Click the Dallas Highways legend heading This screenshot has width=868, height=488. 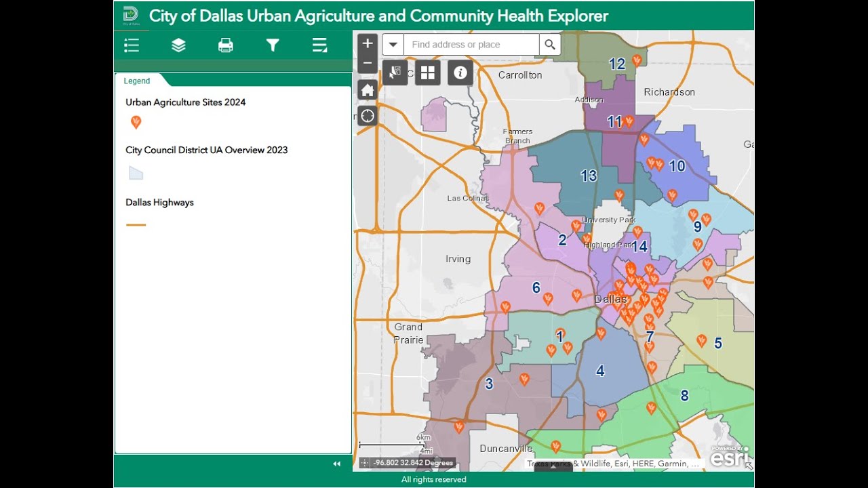pos(159,203)
